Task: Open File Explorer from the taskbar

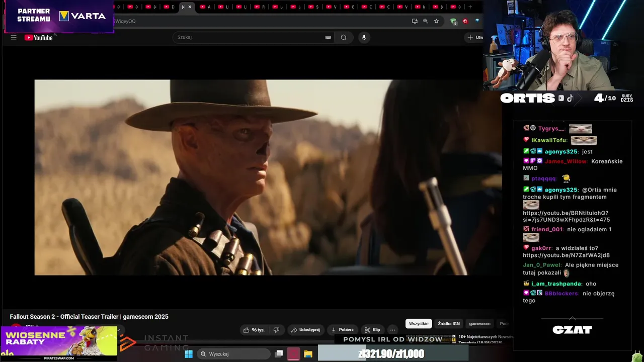Action: [308, 354]
